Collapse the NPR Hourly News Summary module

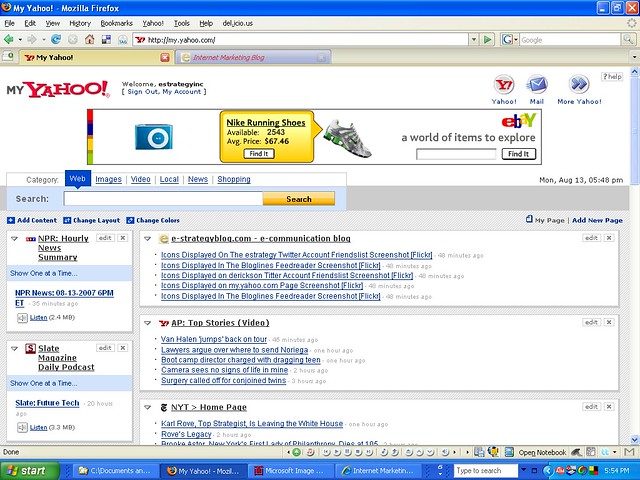click(x=14, y=239)
